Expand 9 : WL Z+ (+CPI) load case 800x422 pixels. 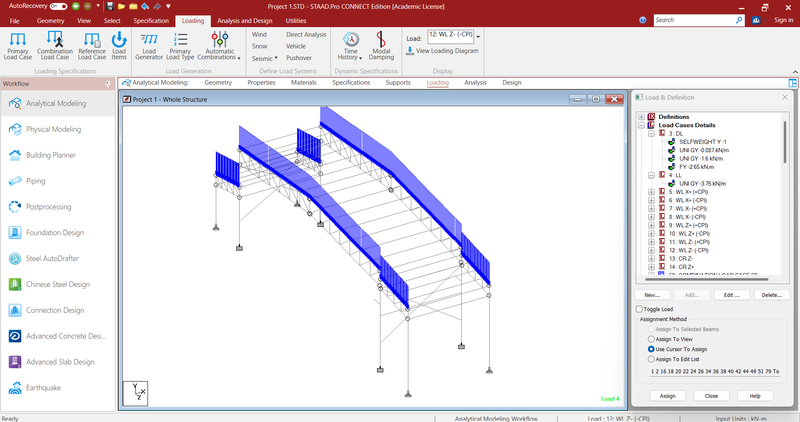[x=652, y=226]
